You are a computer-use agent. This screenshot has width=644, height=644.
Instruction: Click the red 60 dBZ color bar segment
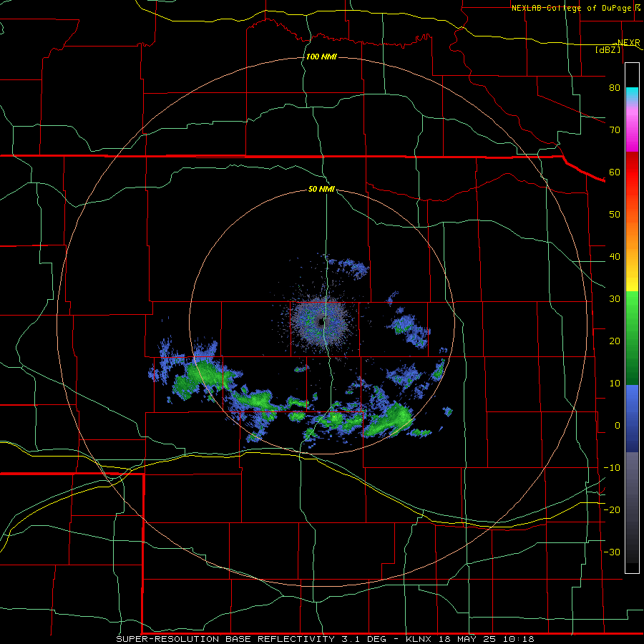632,168
